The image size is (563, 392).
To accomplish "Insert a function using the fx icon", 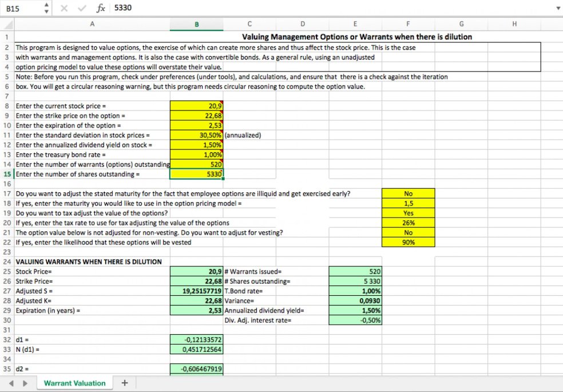I will pyautogui.click(x=102, y=8).
